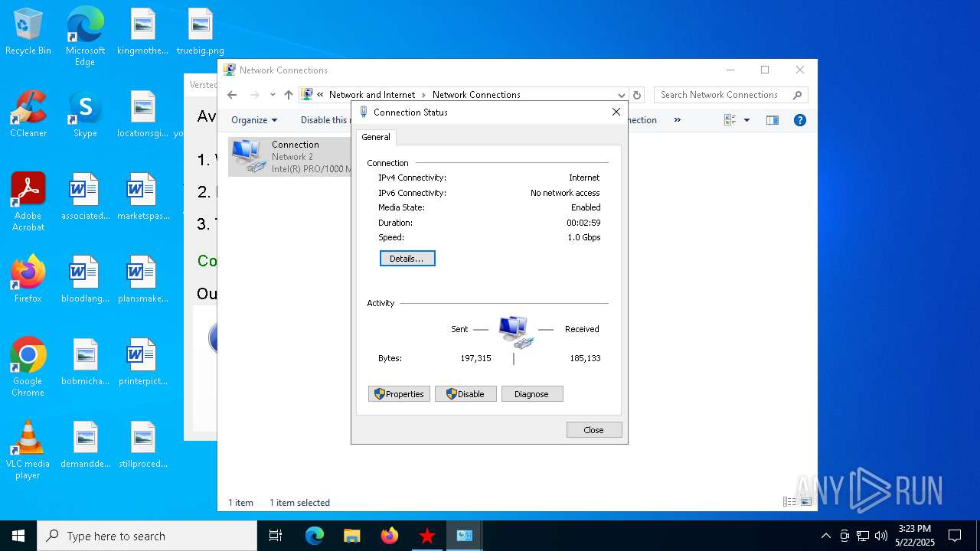Open the volume control in system tray
This screenshot has width=980, height=551.
tap(881, 536)
